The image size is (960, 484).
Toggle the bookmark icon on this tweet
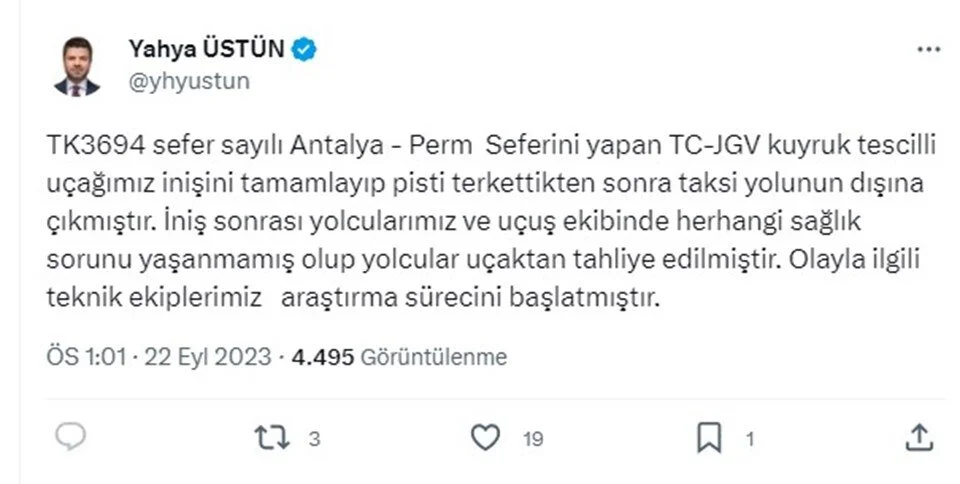tap(709, 436)
